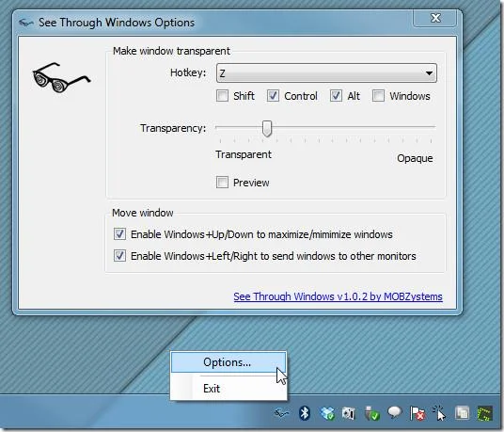The width and height of the screenshot is (504, 432).
Task: Open the Bluetooth tray icon
Action: tap(304, 412)
